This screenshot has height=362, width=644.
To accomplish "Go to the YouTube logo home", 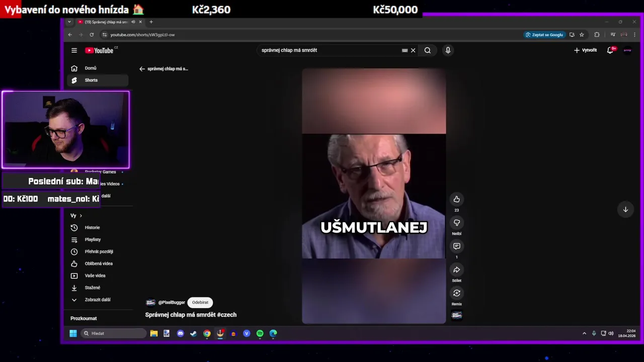I will [x=99, y=50].
